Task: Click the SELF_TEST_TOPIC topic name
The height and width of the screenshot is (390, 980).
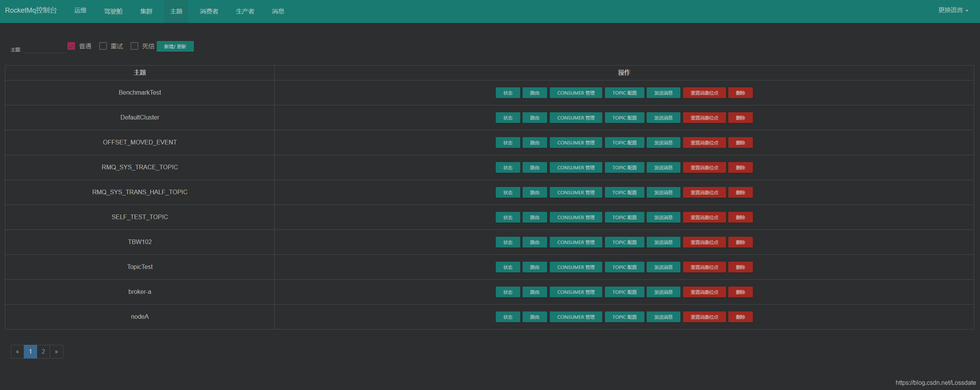Action: 140,217
